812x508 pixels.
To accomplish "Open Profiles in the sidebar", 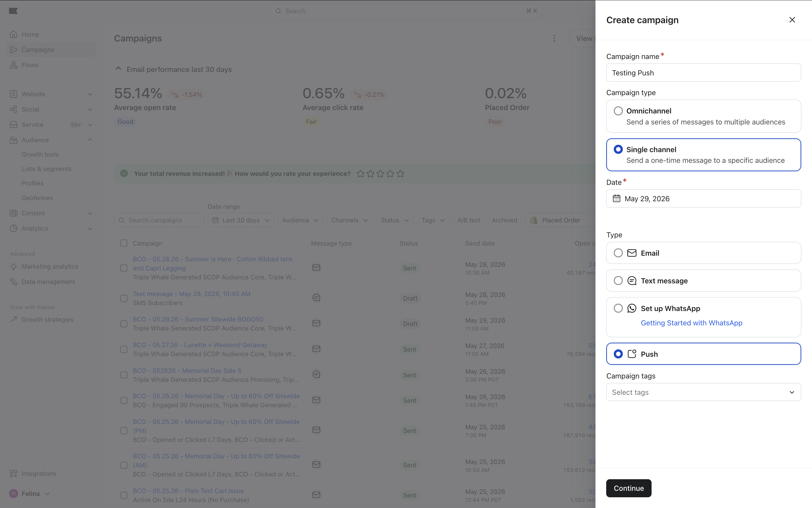I will [x=32, y=183].
